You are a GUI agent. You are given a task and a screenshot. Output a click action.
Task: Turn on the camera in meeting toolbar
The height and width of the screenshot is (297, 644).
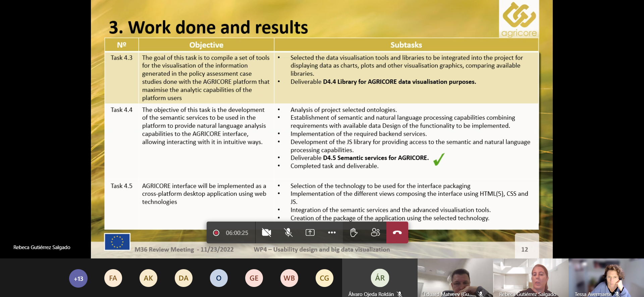point(266,233)
